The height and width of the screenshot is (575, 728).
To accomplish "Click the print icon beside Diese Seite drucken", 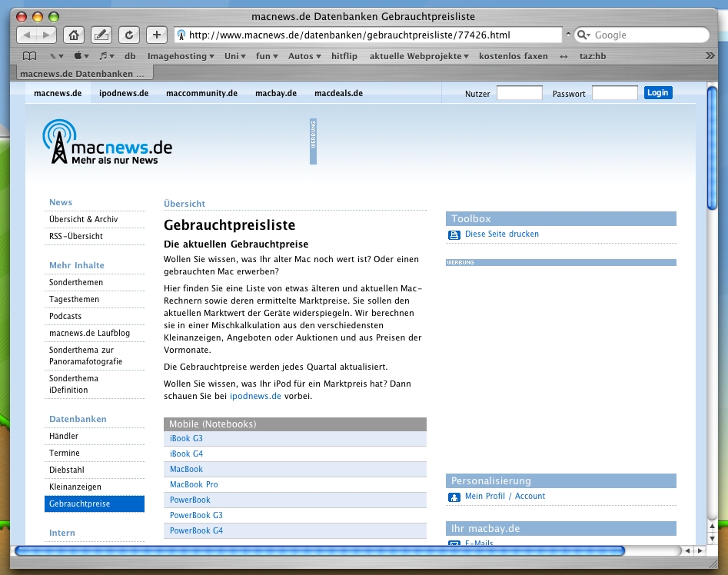I will click(x=454, y=234).
